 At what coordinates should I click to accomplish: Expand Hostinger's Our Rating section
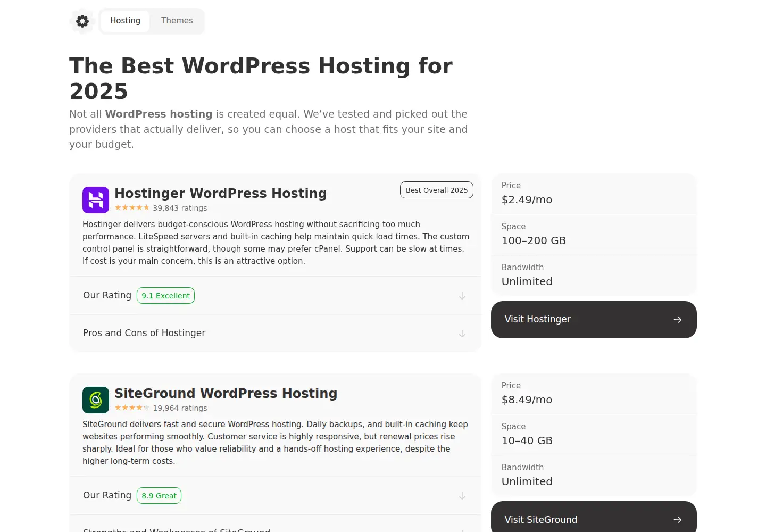coord(275,296)
